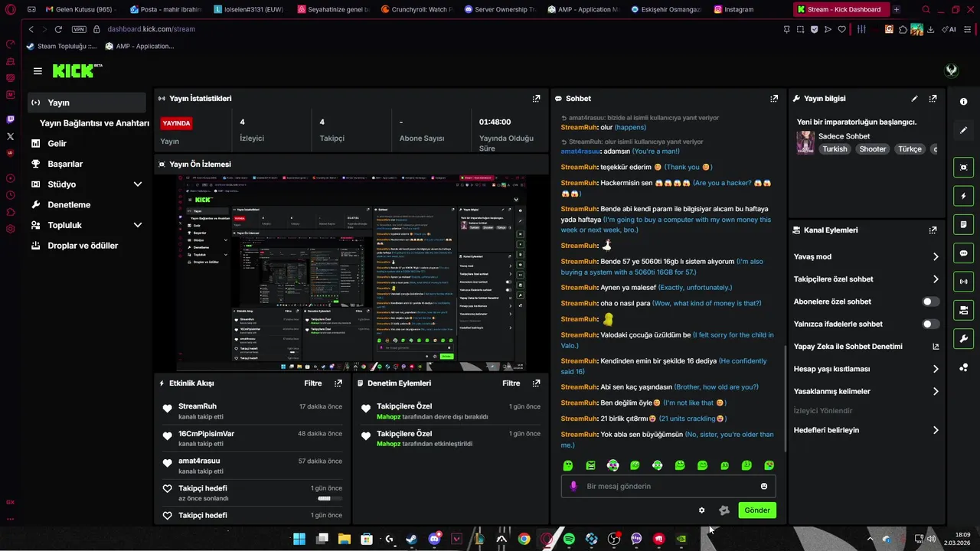Toggle the stream preview widget icon in sidebar
This screenshot has width=980, height=551.
pos(963,168)
